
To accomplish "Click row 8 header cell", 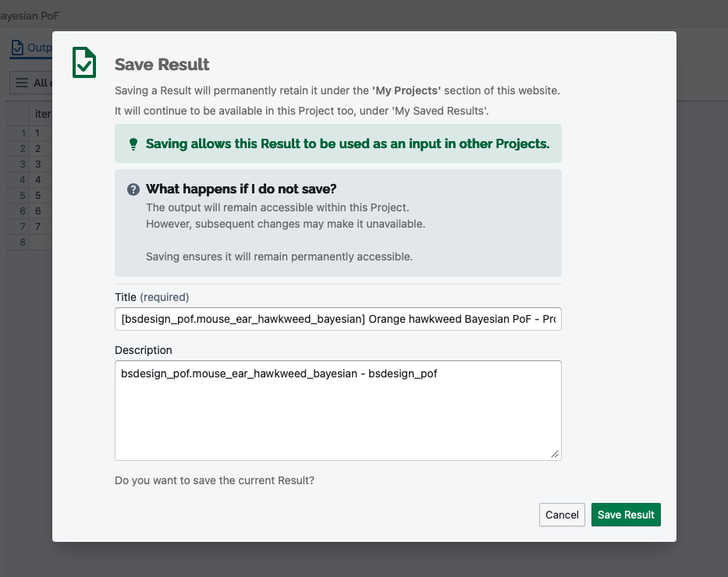I will 23,242.
